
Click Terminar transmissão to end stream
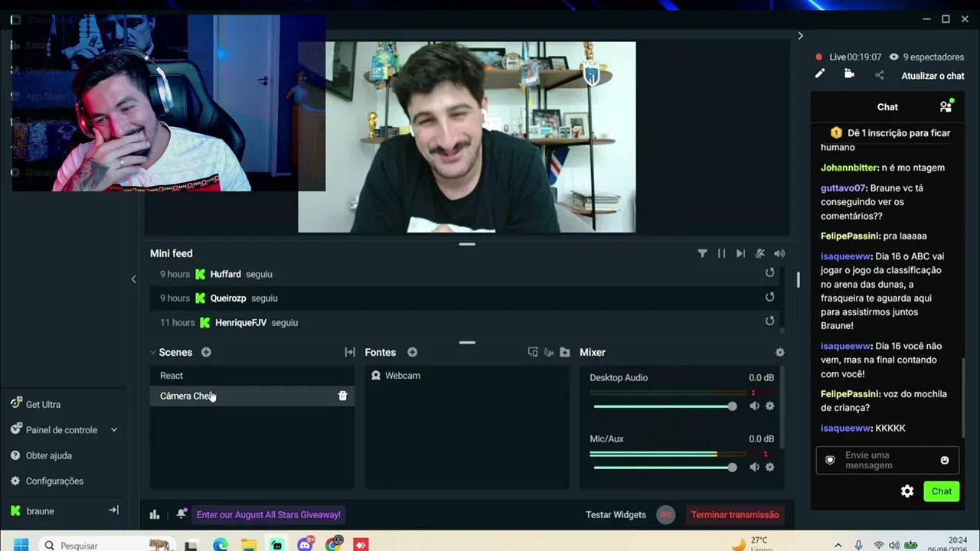tap(735, 514)
